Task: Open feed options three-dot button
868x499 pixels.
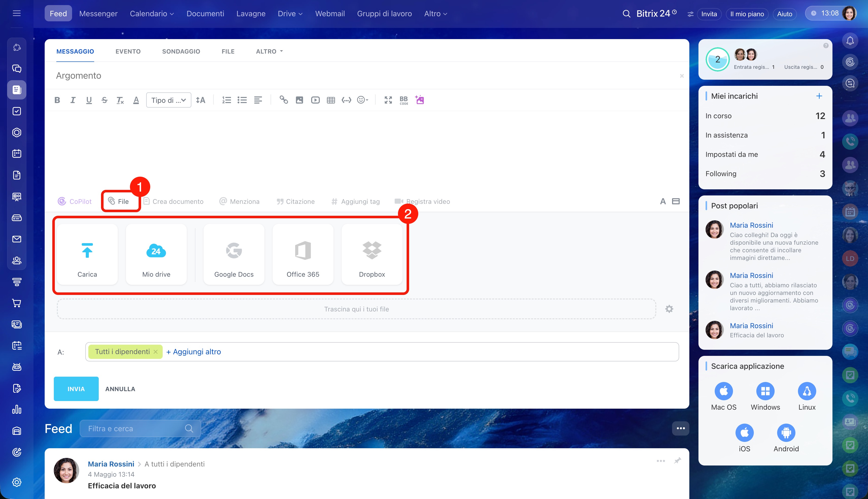Action: (x=680, y=428)
